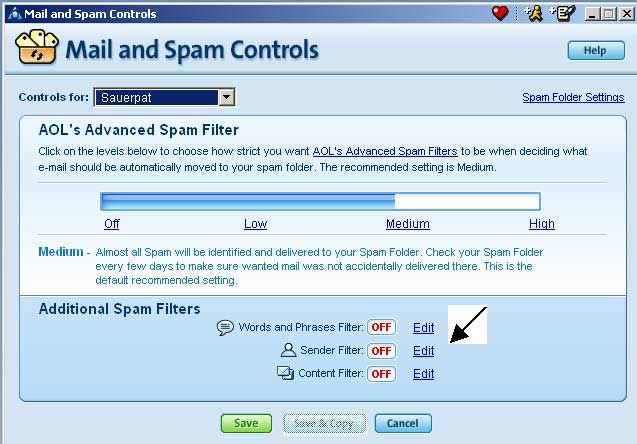Toggle Sender Filter OFF indicator
Screen dimensions: 637x444
pos(381,351)
